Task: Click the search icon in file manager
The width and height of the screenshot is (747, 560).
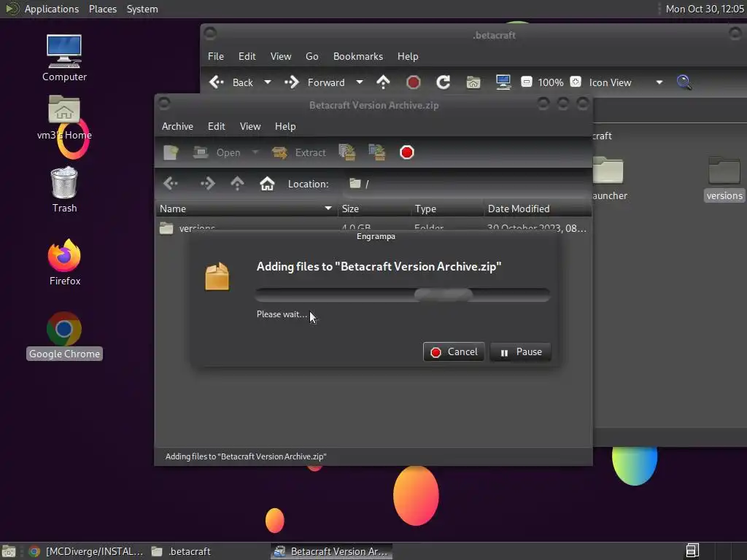Action: point(684,82)
